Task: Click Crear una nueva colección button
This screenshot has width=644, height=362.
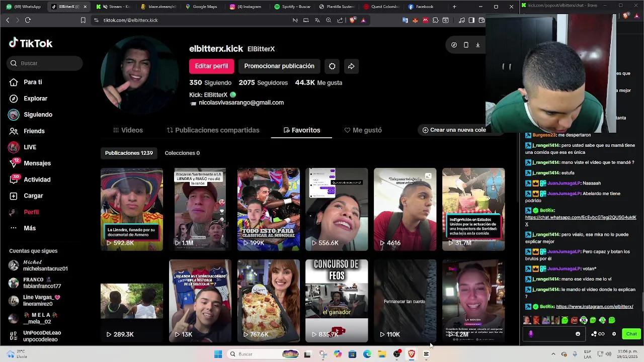Action: click(454, 130)
